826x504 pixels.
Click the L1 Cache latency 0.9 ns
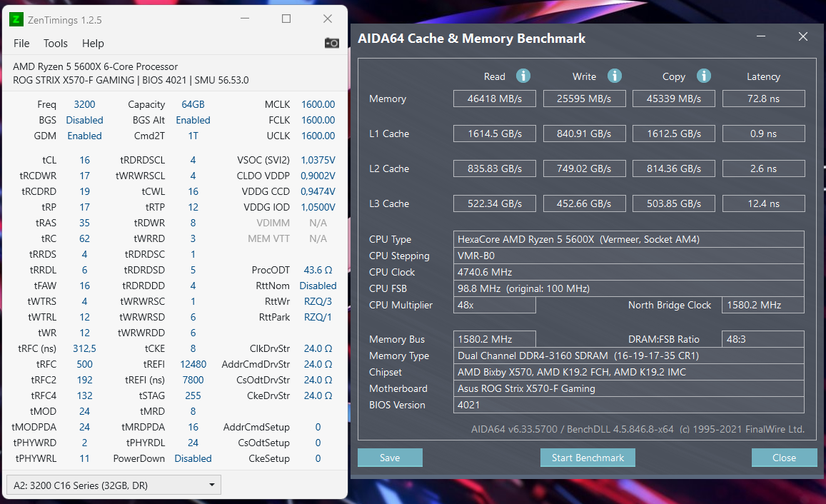point(763,133)
